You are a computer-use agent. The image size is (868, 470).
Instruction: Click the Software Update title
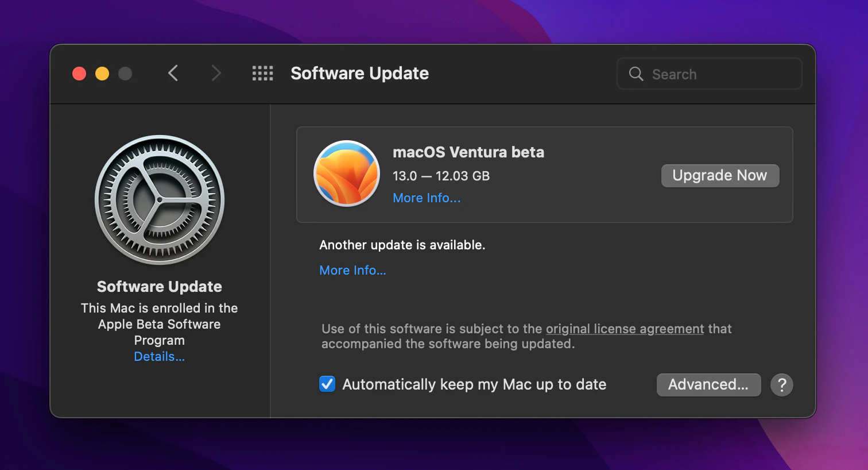coord(359,73)
